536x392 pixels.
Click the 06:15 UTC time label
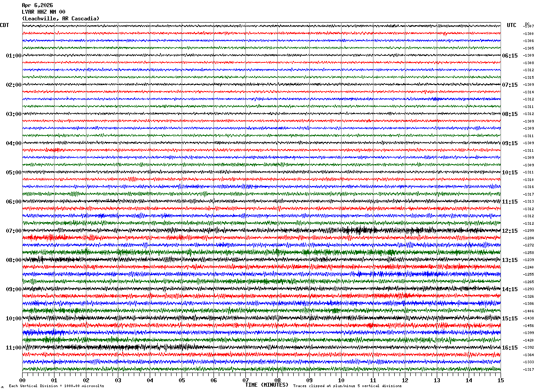point(510,56)
